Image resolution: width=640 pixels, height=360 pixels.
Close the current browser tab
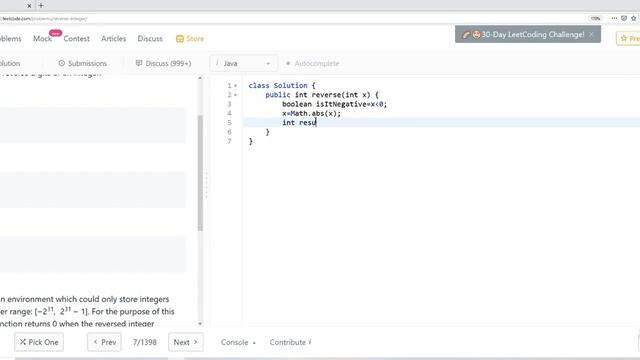point(29,6)
